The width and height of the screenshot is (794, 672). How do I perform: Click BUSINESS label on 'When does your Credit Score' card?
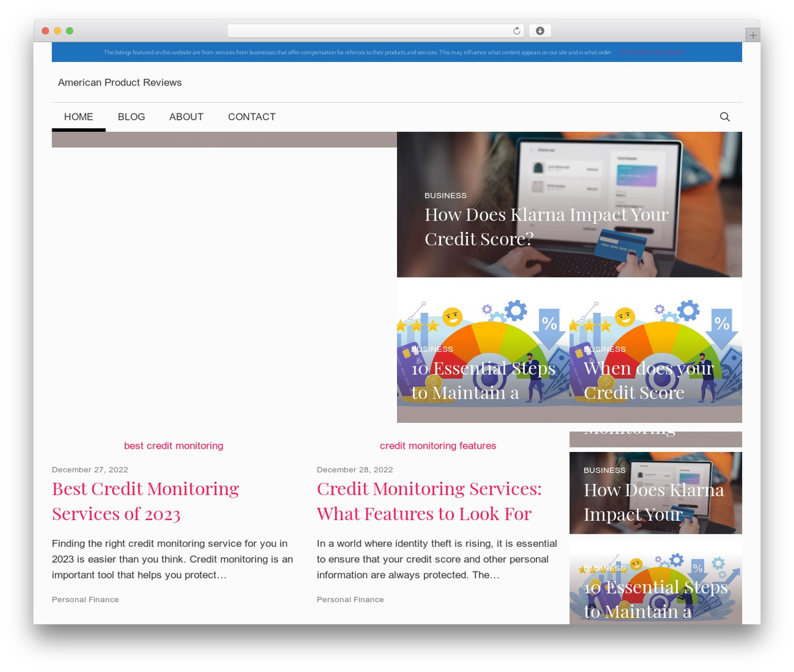(605, 349)
